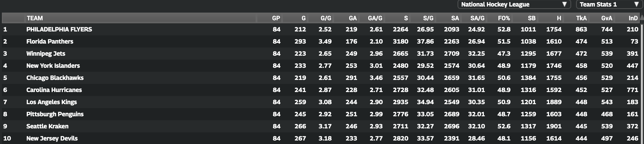Click the G/G column header
This screenshot has width=644, height=144.
click(x=326, y=18)
